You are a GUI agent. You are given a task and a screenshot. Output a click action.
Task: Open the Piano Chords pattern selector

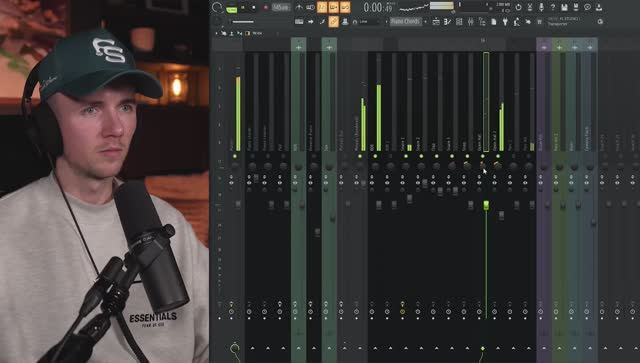coord(407,22)
